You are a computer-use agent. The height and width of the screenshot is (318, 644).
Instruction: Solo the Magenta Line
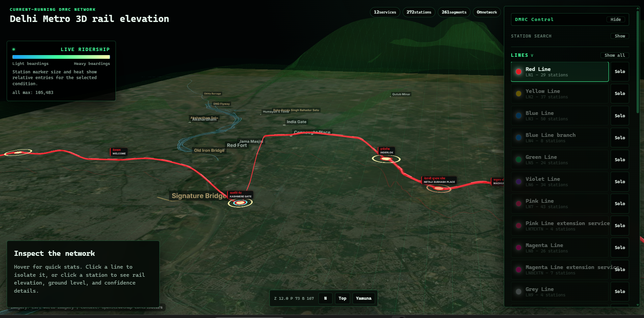[x=620, y=248]
